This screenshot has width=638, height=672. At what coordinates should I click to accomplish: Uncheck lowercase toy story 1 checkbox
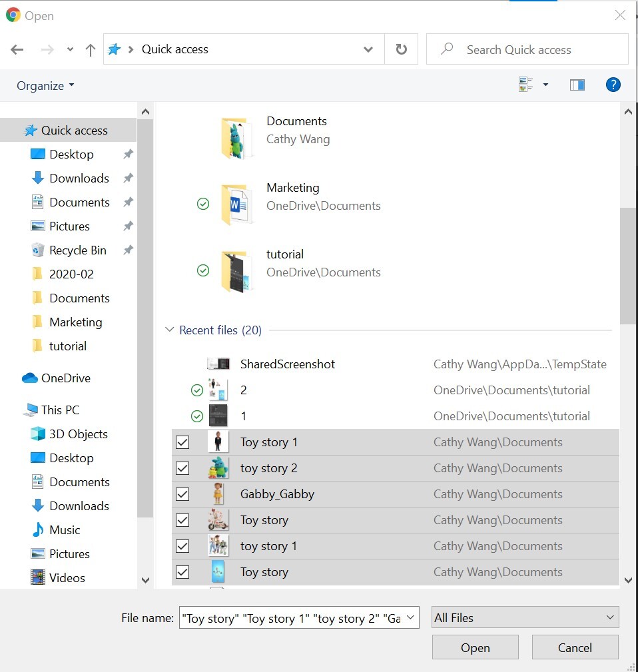point(182,546)
